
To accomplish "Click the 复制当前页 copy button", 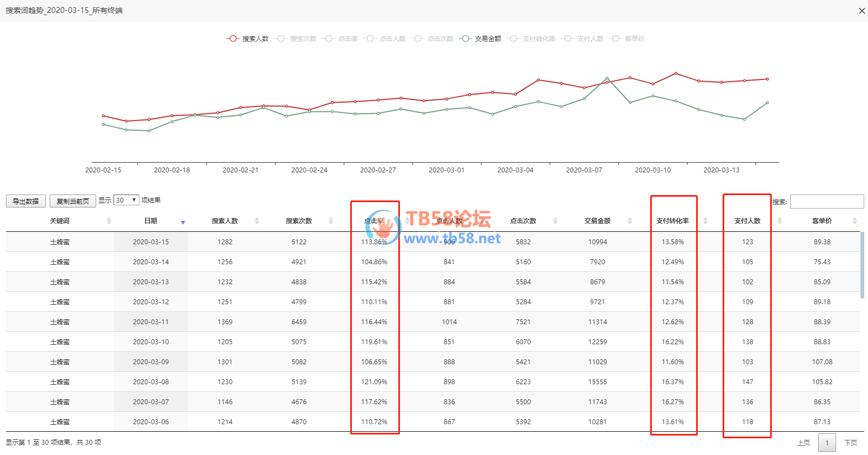I will click(x=73, y=201).
